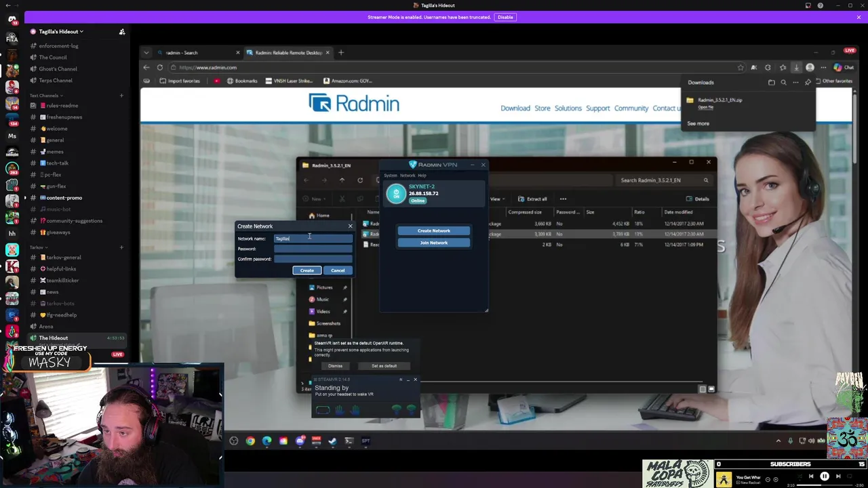This screenshot has height=488, width=868.
Task: Focus the Password field in Create Network
Action: pos(313,249)
